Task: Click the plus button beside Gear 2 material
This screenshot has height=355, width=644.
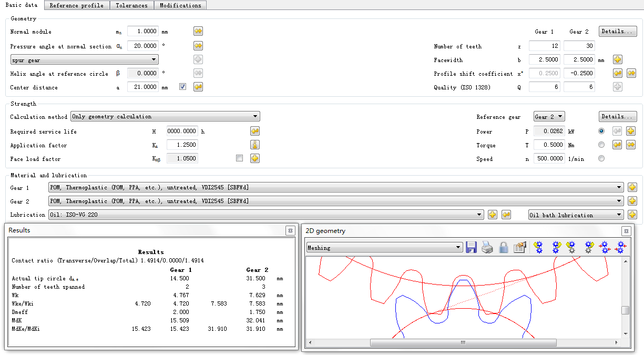Action: pyautogui.click(x=632, y=201)
